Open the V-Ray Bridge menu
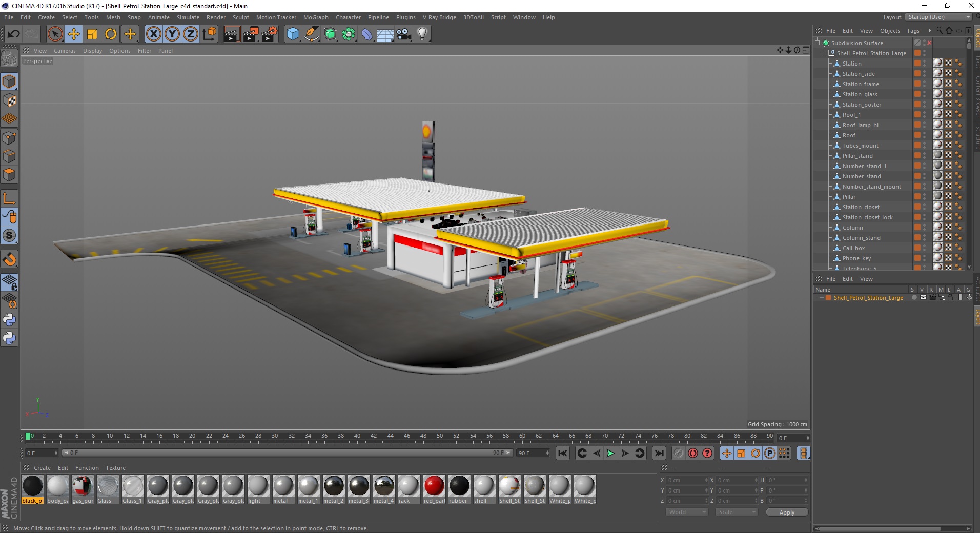Viewport: 980px width, 533px height. (439, 17)
